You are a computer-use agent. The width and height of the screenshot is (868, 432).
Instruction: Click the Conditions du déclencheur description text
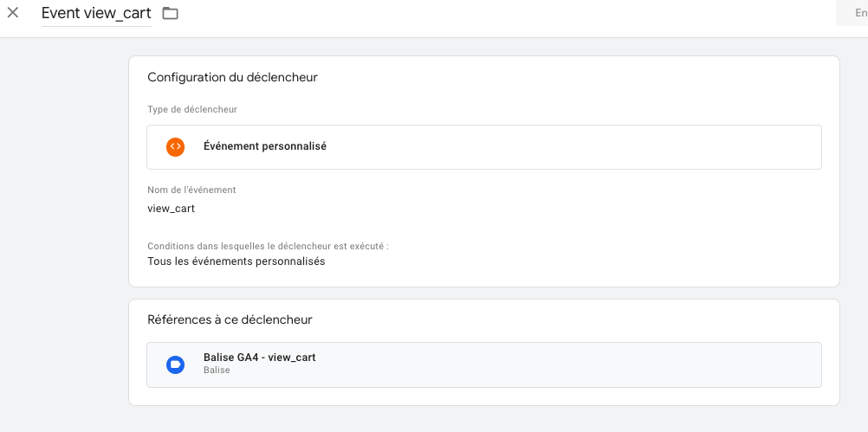tap(268, 246)
